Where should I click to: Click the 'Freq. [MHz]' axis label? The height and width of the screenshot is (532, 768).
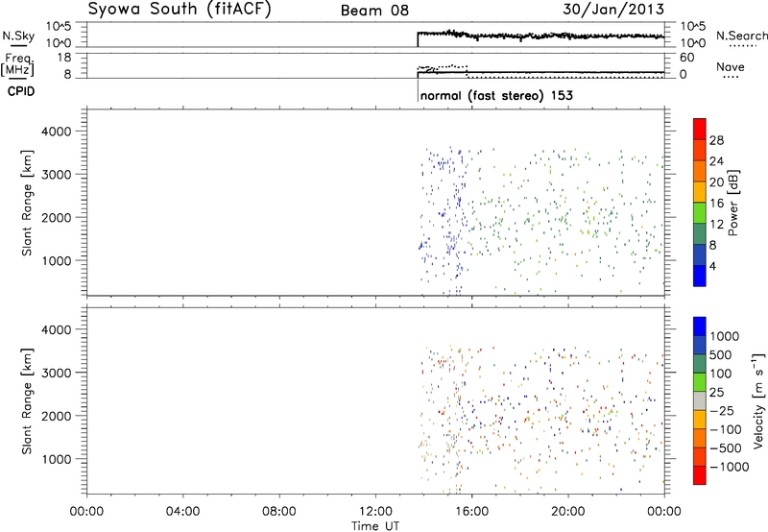tap(18, 64)
